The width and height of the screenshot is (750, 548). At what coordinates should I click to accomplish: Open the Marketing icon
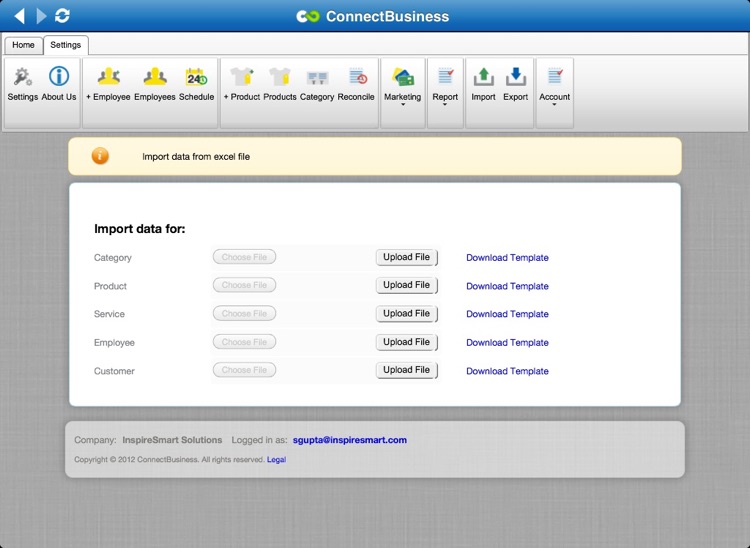pos(403,77)
